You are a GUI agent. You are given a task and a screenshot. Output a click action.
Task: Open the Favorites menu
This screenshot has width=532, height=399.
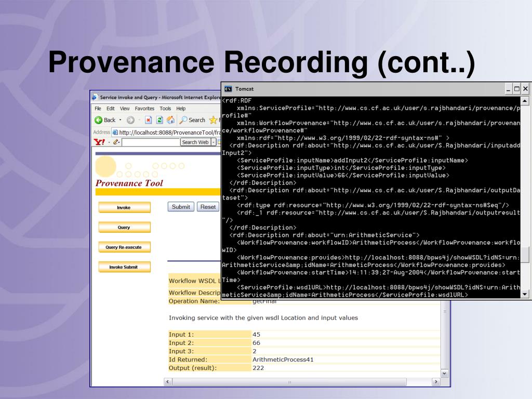pos(144,109)
